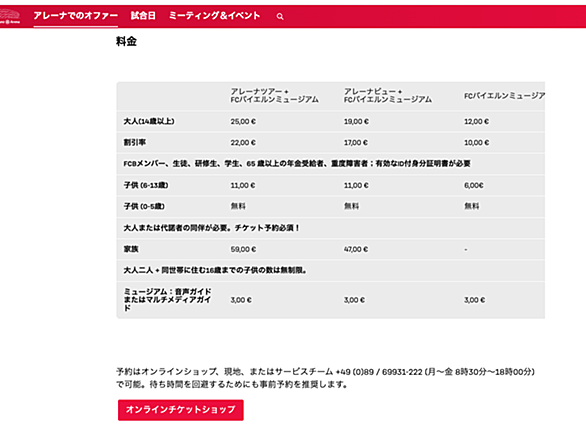Click the 大人(14歳以上) row label

[x=149, y=121]
